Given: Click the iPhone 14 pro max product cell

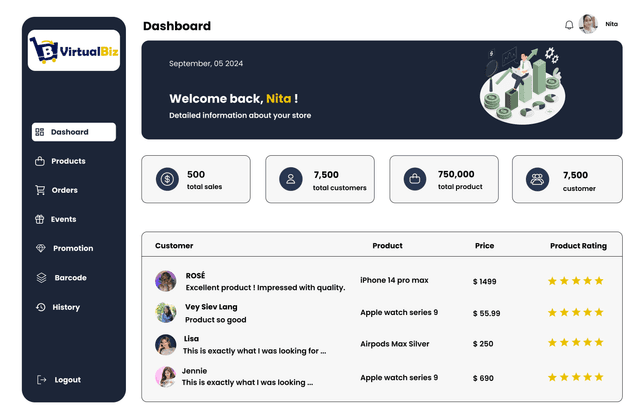Looking at the screenshot, I should [394, 280].
